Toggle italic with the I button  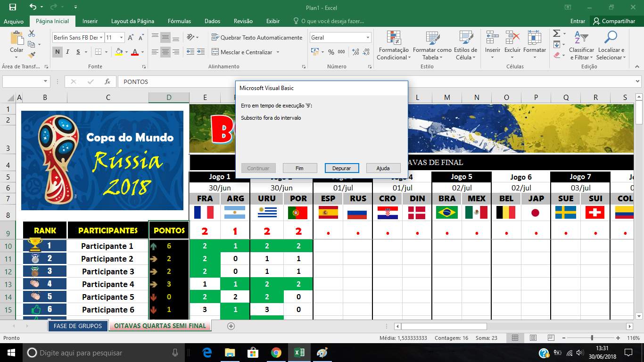click(x=68, y=52)
